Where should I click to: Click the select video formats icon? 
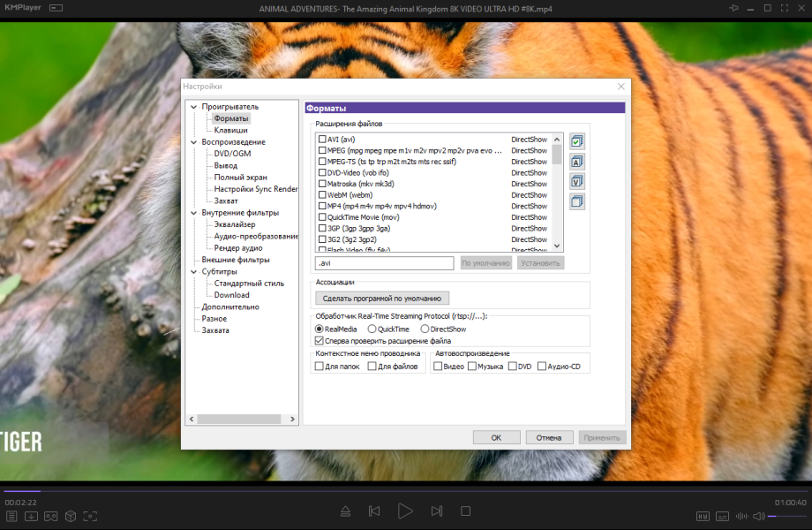[x=577, y=181]
